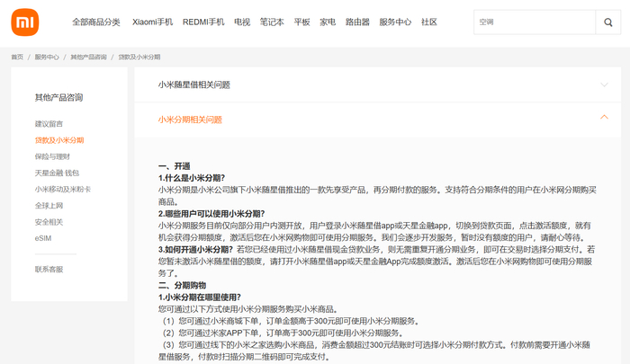Open 全部商品分类 menu

point(96,22)
